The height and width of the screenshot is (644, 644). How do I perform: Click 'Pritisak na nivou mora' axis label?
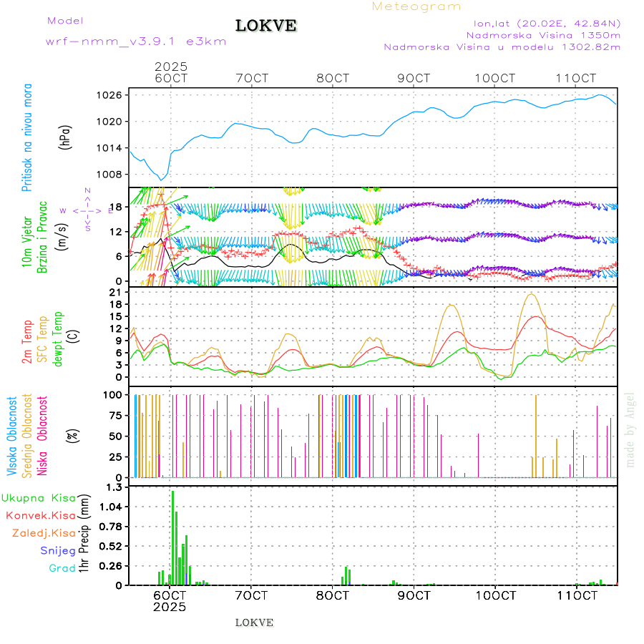click(28, 137)
